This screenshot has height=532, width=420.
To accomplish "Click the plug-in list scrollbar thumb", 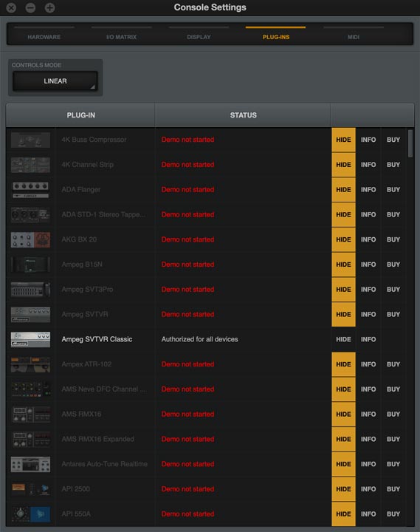I will (x=410, y=143).
